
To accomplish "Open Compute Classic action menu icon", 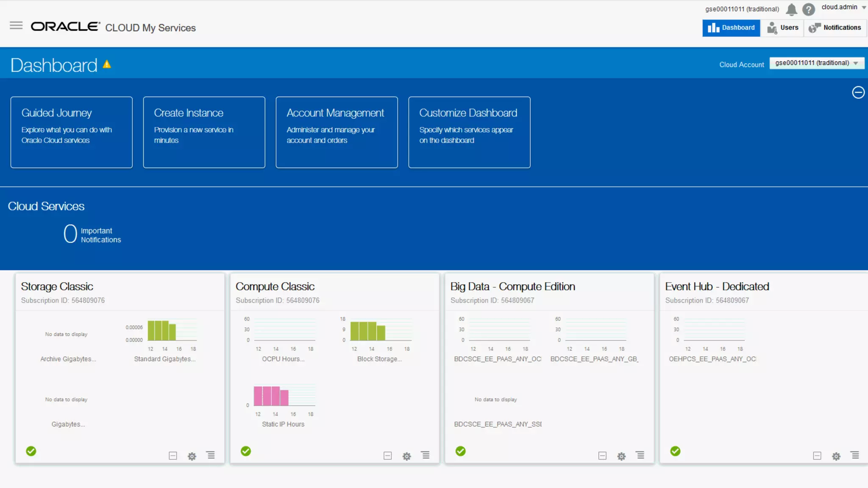I will tap(425, 455).
